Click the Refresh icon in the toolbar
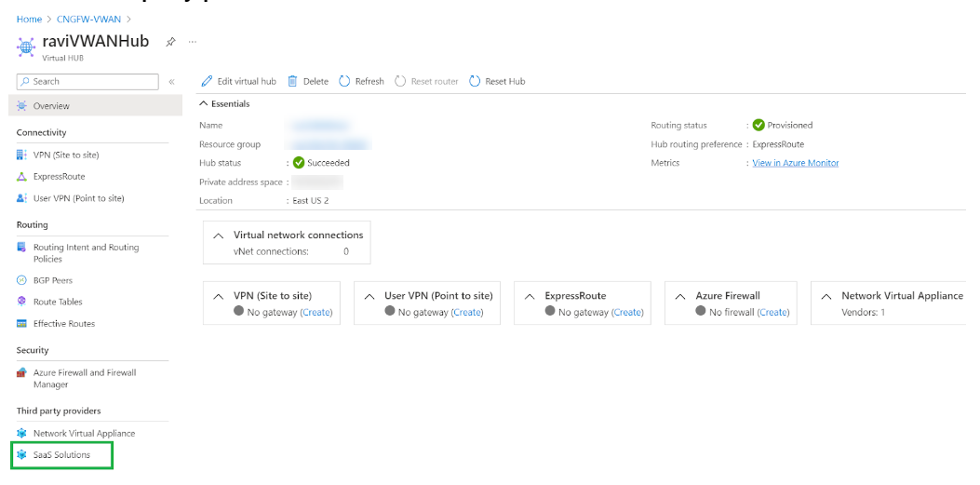 point(344,81)
